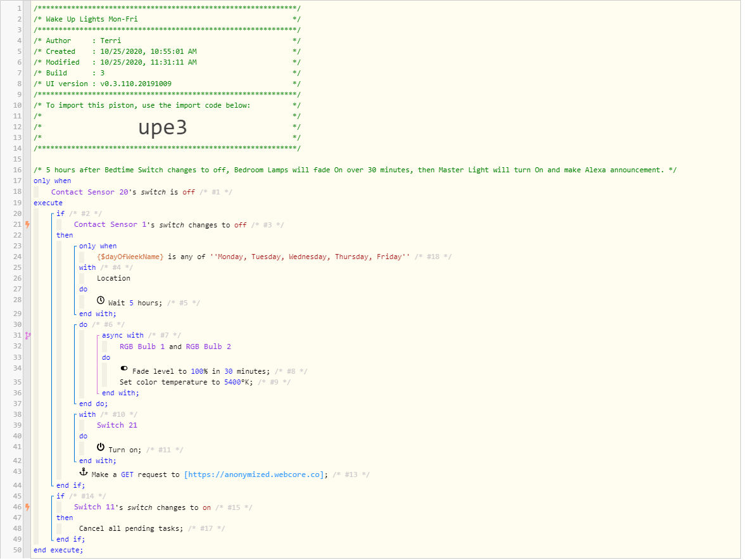The height and width of the screenshot is (560, 746).
Task: Click the inner 'only when' restriction keyword
Action: (98, 246)
